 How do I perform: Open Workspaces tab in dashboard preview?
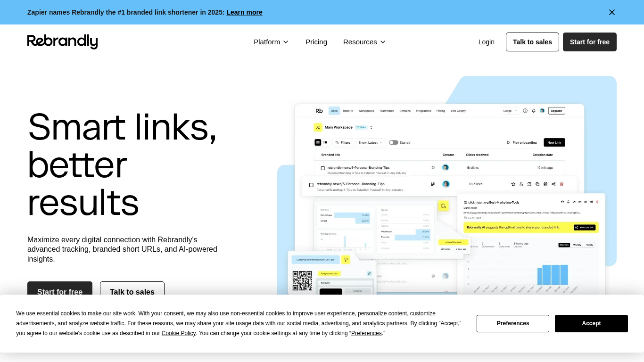tap(366, 111)
